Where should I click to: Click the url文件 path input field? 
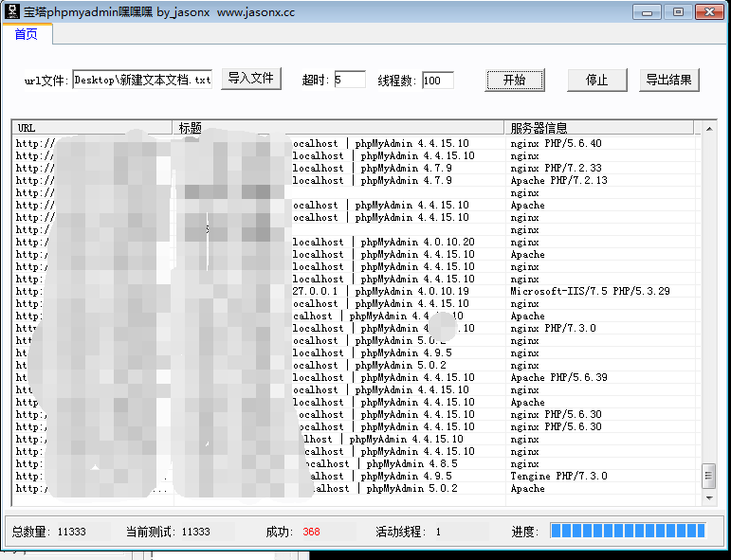pyautogui.click(x=142, y=81)
